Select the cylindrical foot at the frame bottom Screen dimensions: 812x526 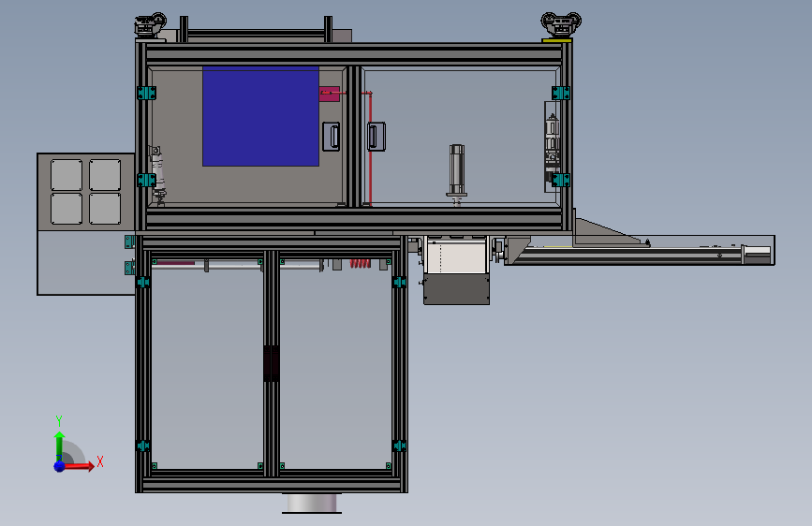(x=312, y=504)
